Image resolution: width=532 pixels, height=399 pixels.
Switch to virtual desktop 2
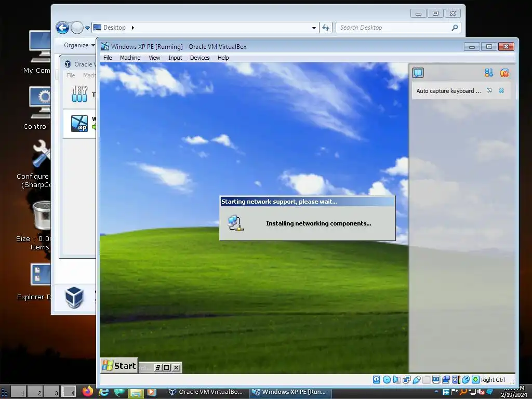click(x=35, y=392)
